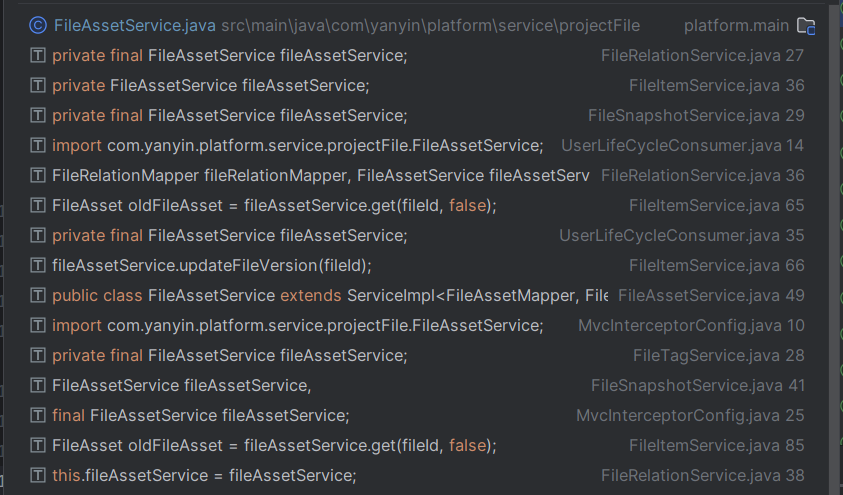This screenshot has height=495, width=843.
Task: Click the text icon beside updateFileVersion row
Action: 38,266
